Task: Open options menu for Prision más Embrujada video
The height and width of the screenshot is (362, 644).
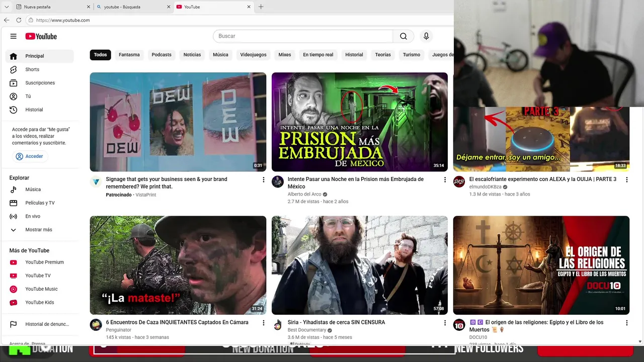Action: pos(445,180)
